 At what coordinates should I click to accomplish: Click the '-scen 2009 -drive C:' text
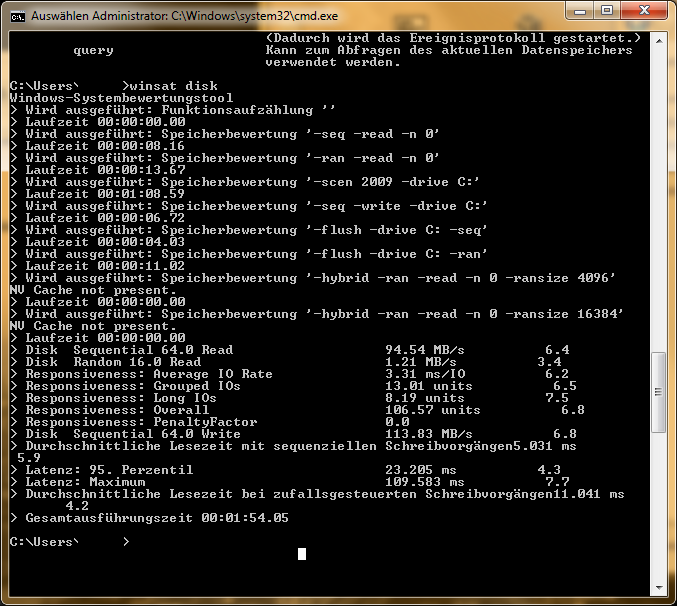[x=393, y=182]
